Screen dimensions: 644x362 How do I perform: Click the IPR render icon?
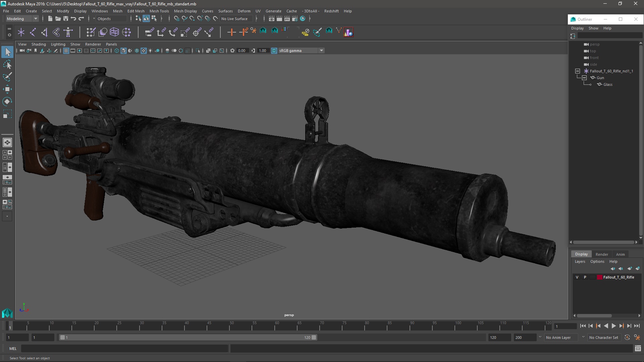[x=287, y=19]
